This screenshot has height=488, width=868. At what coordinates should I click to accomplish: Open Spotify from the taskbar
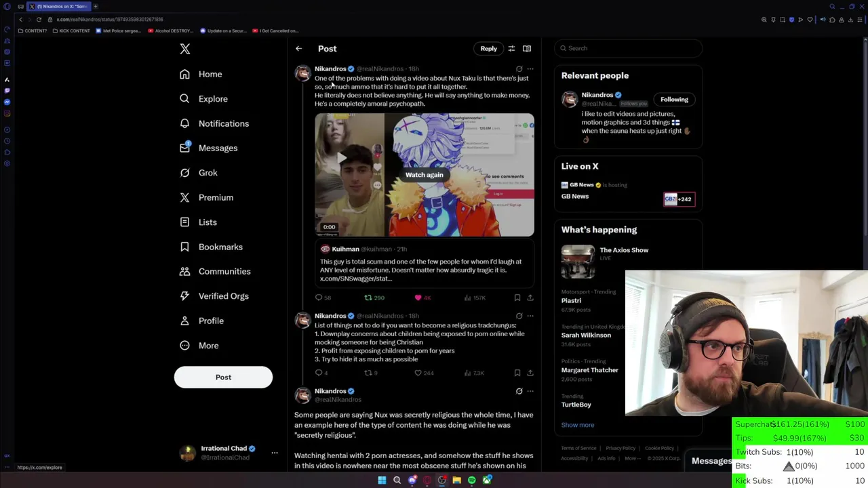click(x=472, y=481)
